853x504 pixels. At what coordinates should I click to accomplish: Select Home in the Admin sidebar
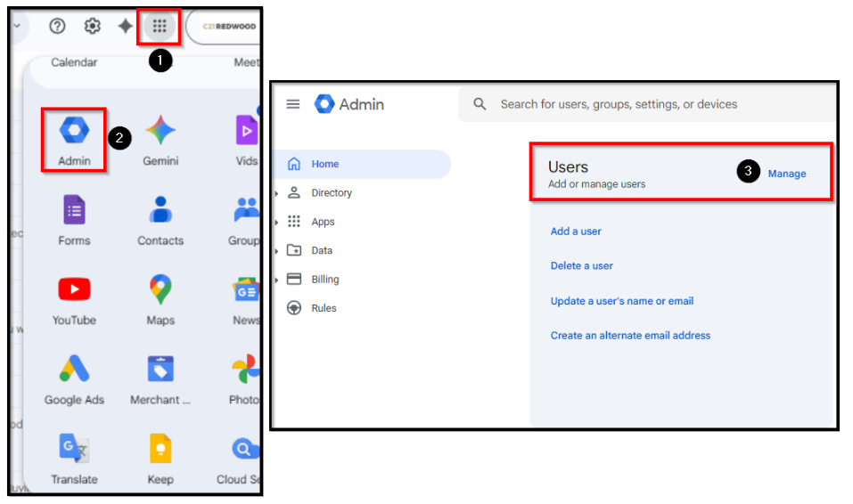point(362,164)
